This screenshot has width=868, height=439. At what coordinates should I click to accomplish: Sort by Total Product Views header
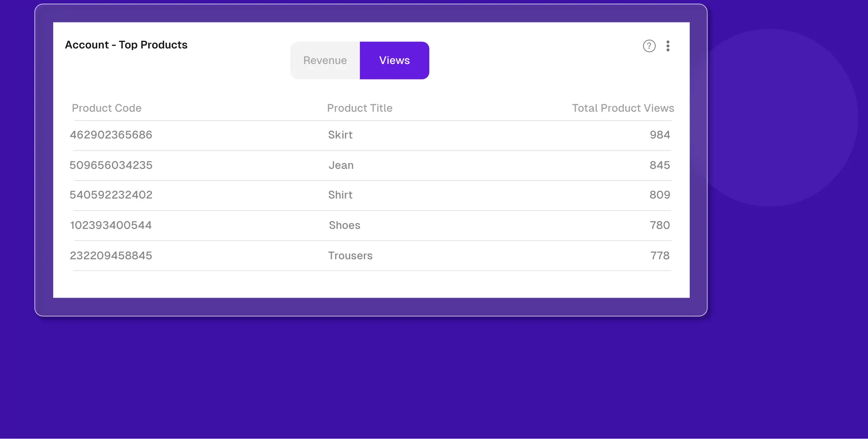(x=623, y=108)
